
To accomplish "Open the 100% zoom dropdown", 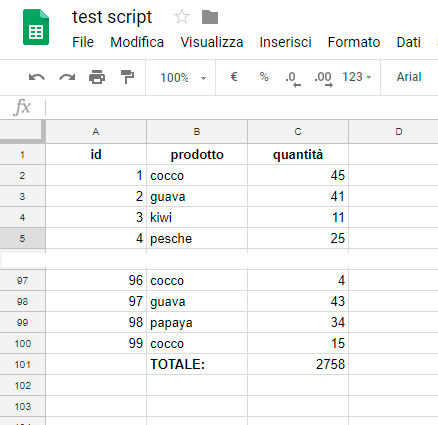I will pyautogui.click(x=183, y=78).
